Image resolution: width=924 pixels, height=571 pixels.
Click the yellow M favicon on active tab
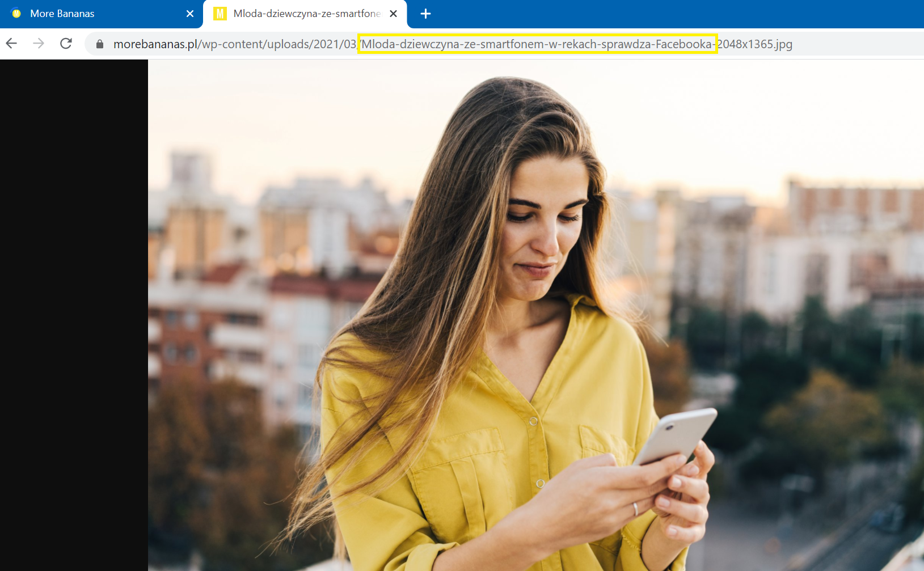[220, 14]
